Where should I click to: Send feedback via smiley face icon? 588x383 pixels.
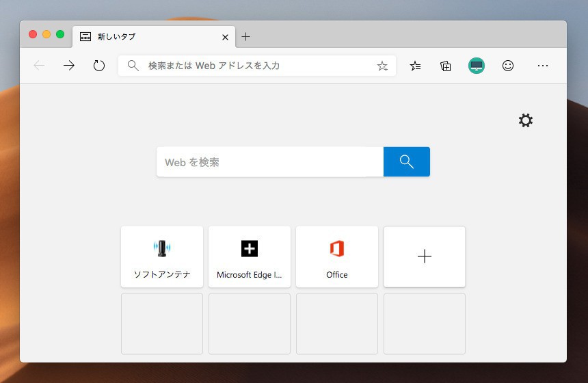[508, 66]
